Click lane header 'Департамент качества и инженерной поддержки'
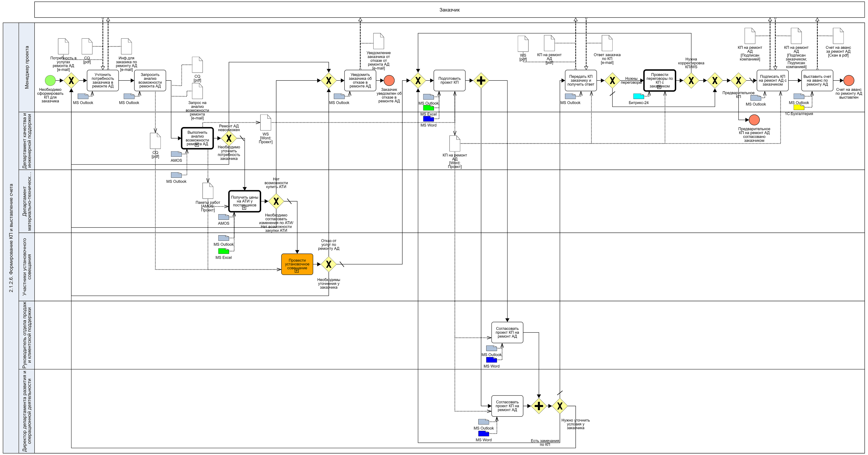The height and width of the screenshot is (455, 868). click(x=27, y=141)
